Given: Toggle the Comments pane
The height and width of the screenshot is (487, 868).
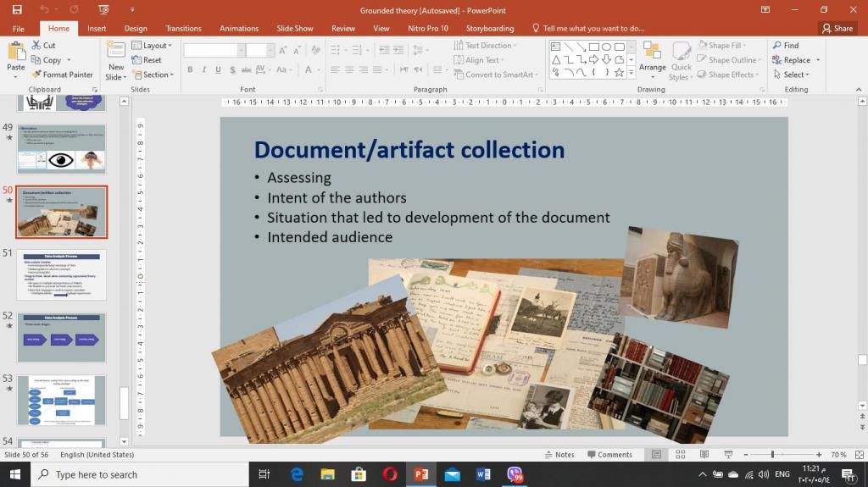Looking at the screenshot, I should [x=608, y=455].
